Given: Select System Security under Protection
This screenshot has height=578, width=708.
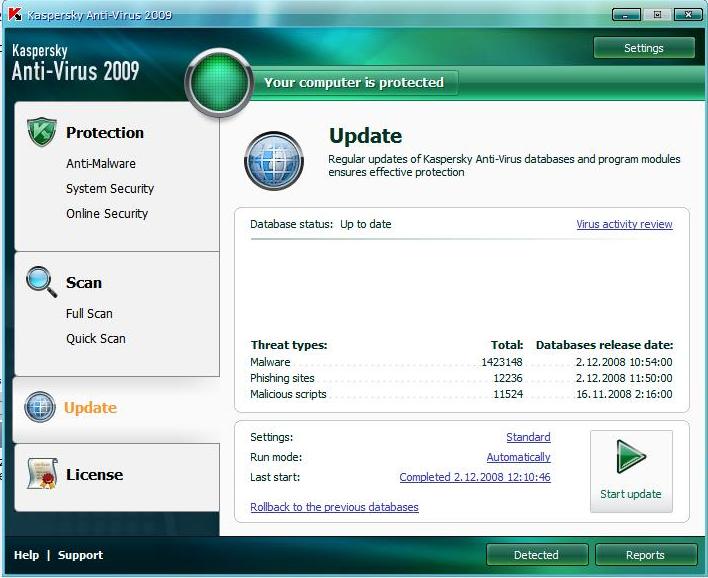Looking at the screenshot, I should pyautogui.click(x=110, y=189).
